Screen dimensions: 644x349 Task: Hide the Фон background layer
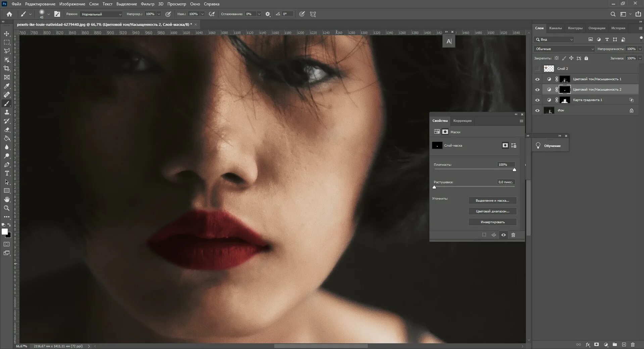(537, 110)
